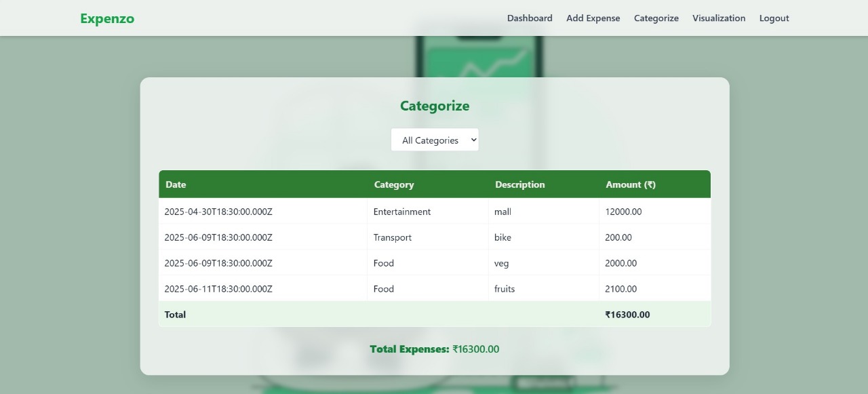868x394 pixels.
Task: Select the fruits expense entry
Action: pyautogui.click(x=435, y=288)
